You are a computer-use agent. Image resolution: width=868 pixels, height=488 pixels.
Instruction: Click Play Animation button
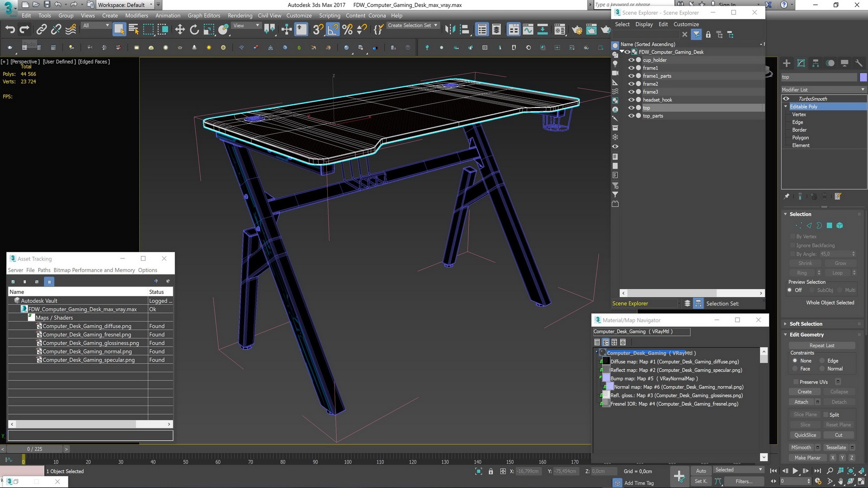point(795,471)
